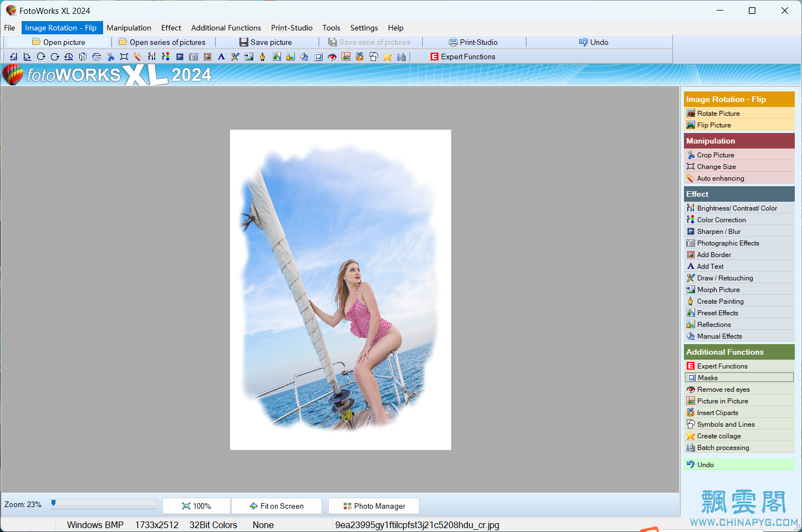Click the Save picture button
This screenshot has height=532, width=802.
click(265, 42)
